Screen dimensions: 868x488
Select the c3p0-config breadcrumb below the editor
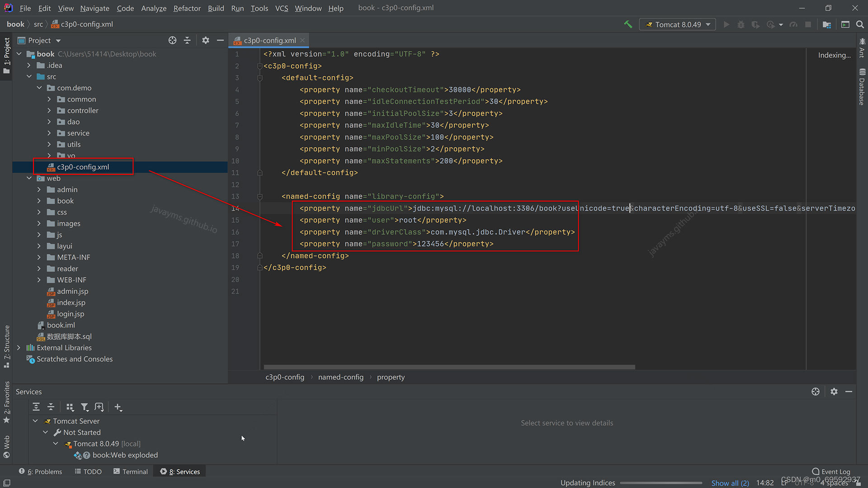(284, 377)
